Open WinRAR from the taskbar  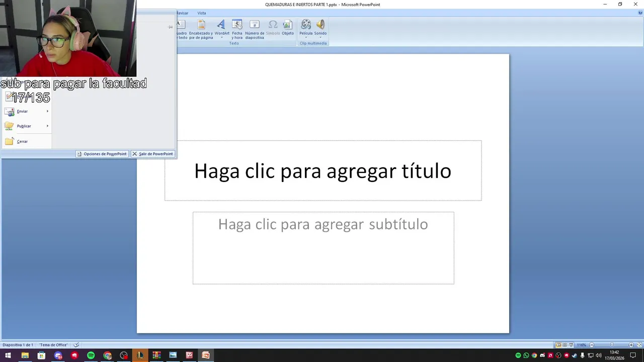tap(156, 355)
